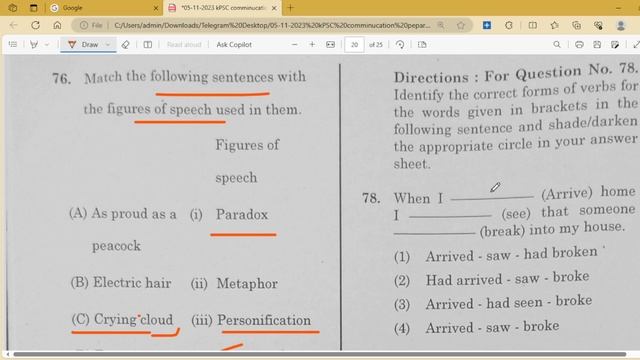
Task: Open Ask Copilot
Action: point(234,44)
